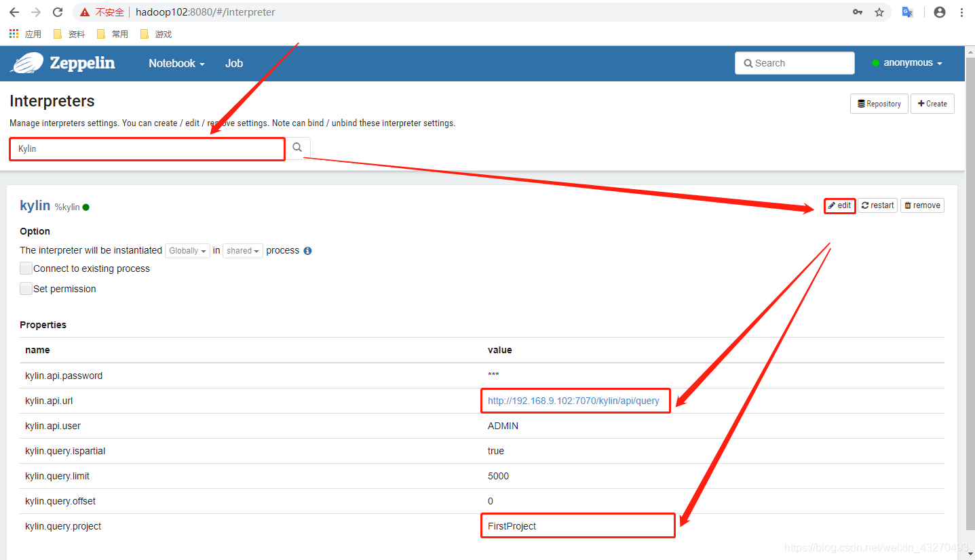Click the Create interpreter button
The image size is (975, 560).
click(932, 104)
